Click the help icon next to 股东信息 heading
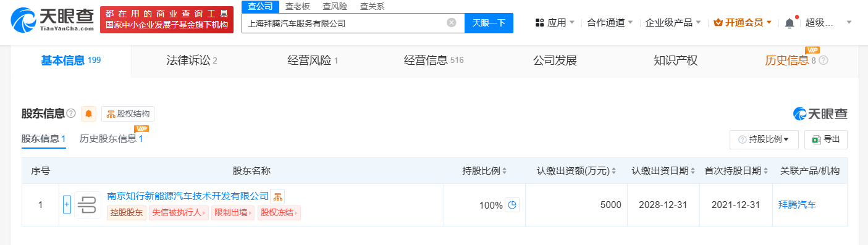Viewport: 868px width, 245px height. tap(71, 114)
